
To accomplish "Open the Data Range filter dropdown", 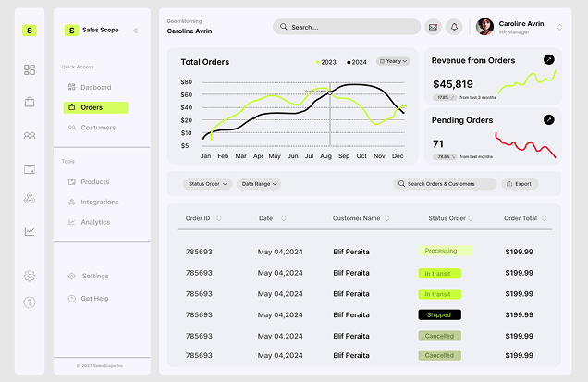I will point(259,184).
